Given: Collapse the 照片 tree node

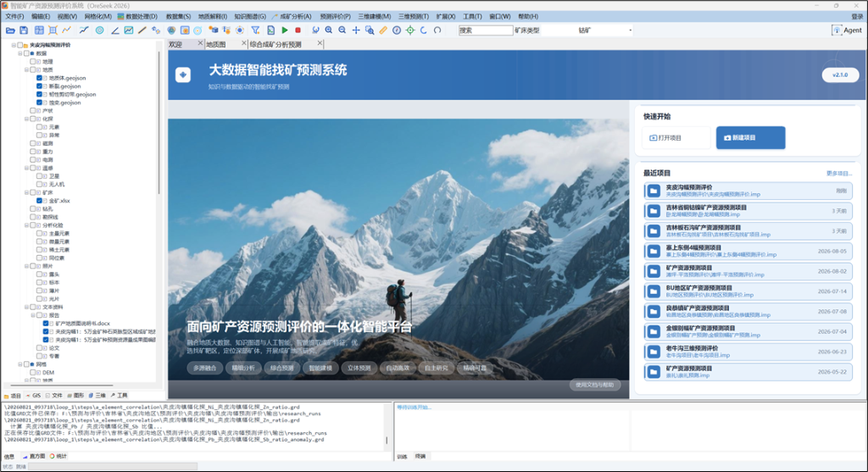Looking at the screenshot, I should coord(26,266).
